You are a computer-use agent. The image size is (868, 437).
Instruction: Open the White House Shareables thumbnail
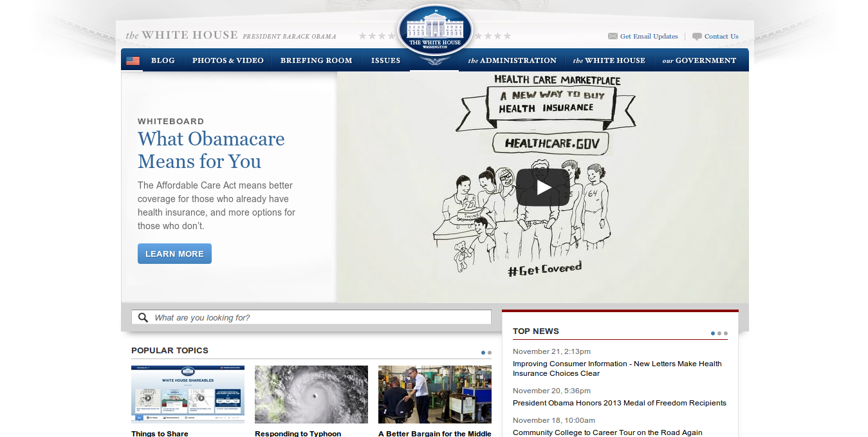[188, 394]
